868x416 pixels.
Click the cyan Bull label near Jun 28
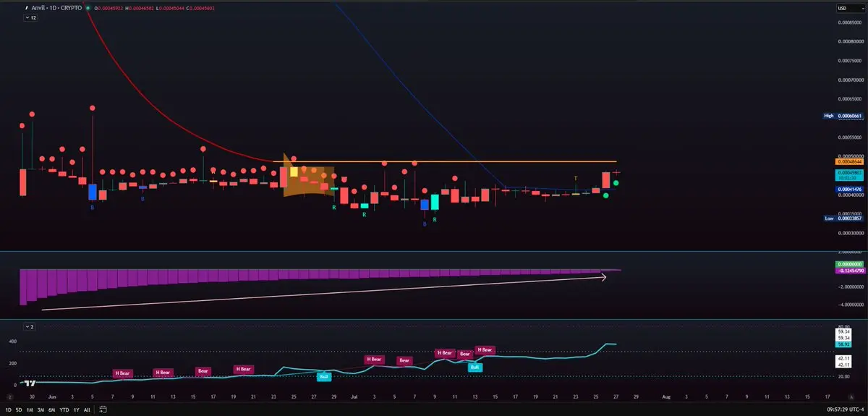325,376
